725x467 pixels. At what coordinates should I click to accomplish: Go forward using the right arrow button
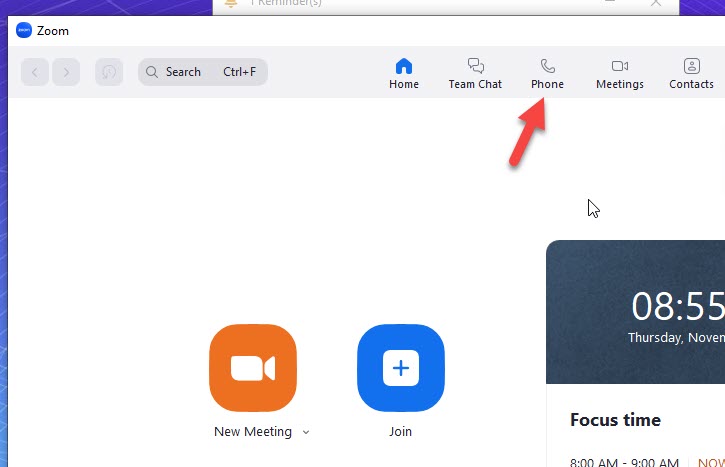click(x=67, y=72)
